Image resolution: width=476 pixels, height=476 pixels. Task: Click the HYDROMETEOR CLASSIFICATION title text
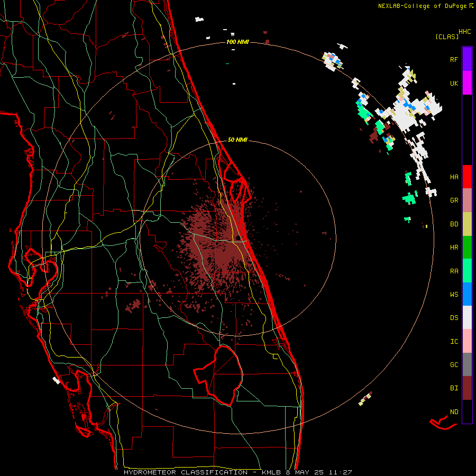[x=186, y=472]
